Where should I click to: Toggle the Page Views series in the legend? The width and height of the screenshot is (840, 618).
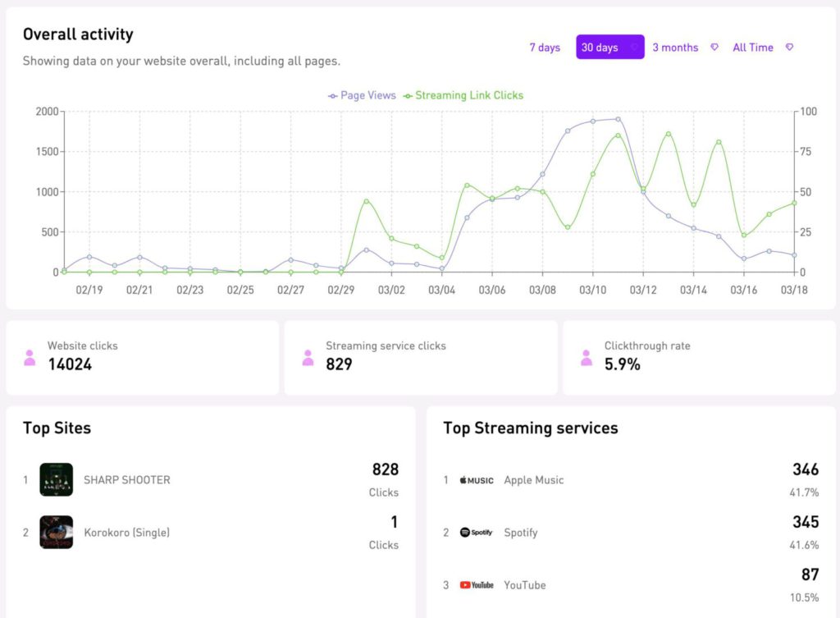361,95
